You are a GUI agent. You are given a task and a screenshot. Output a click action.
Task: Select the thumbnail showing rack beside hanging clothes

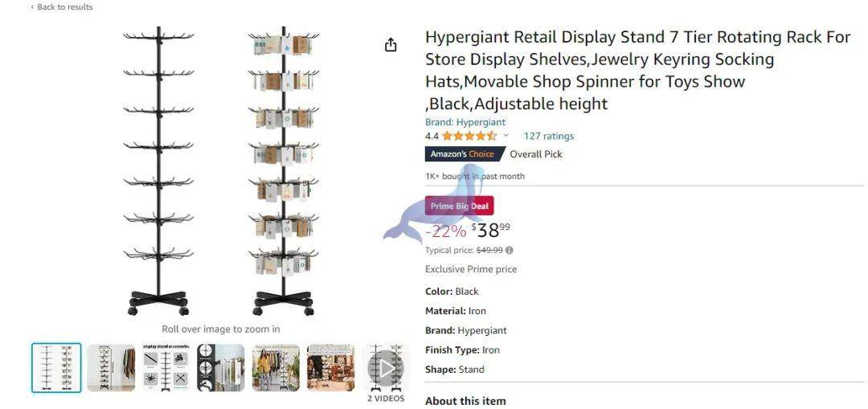112,368
